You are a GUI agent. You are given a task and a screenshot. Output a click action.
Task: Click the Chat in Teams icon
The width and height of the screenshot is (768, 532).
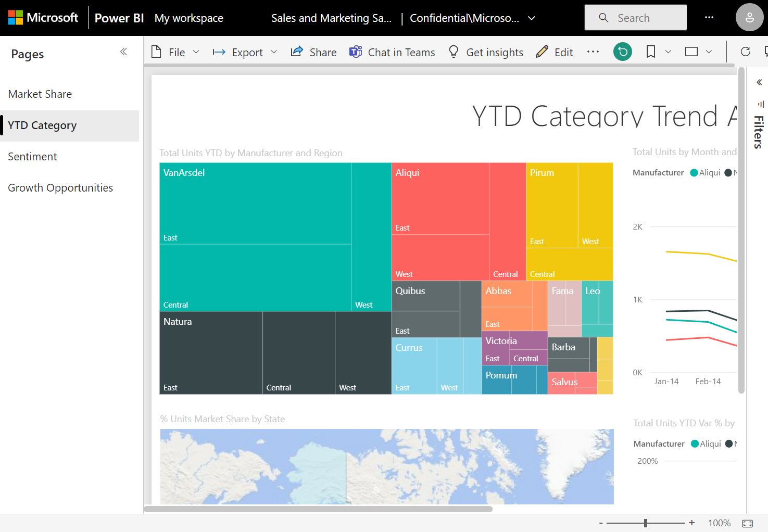[356, 52]
